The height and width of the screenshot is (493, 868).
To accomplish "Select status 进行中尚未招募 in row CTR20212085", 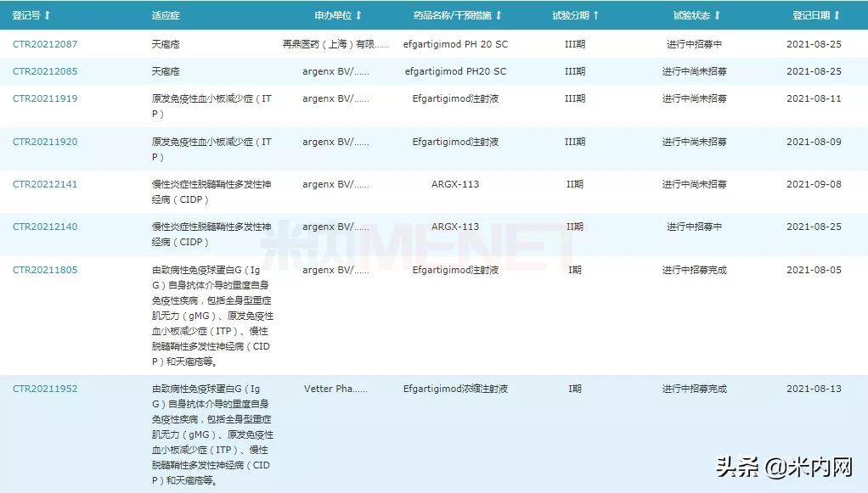I will tap(694, 71).
